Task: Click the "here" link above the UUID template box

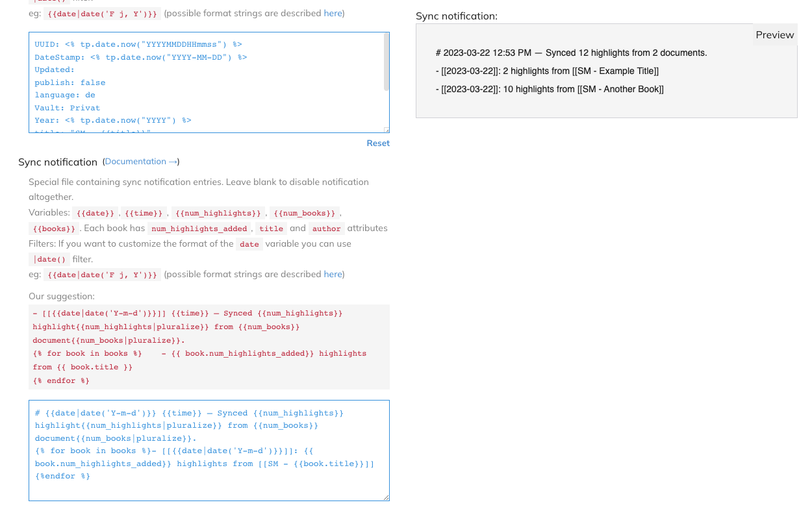Action: click(333, 13)
